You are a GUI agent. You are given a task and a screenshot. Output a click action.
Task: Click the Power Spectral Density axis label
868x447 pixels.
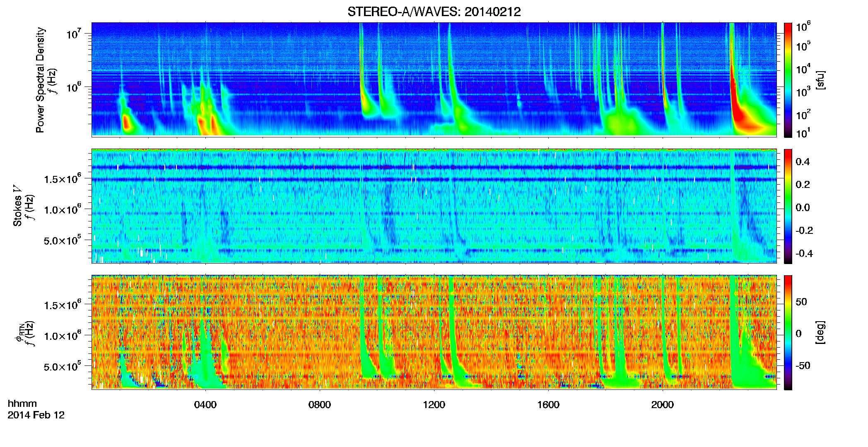click(x=40, y=80)
